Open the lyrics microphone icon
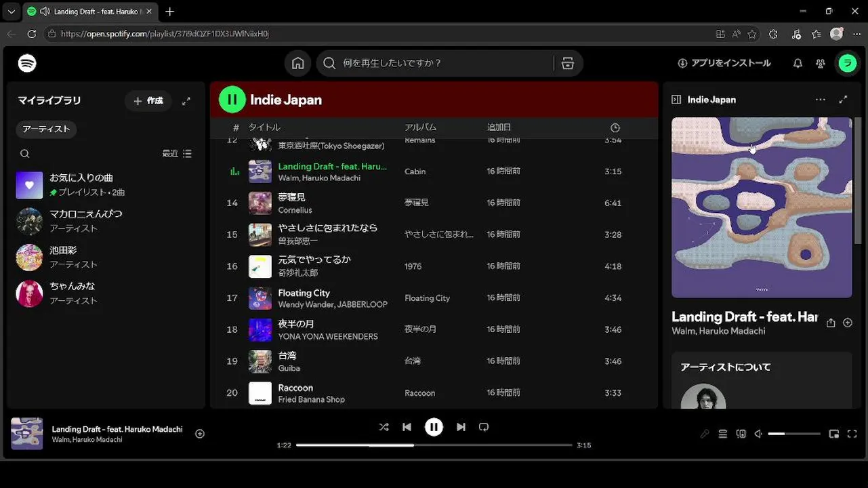Viewport: 868px width, 488px height. tap(705, 434)
